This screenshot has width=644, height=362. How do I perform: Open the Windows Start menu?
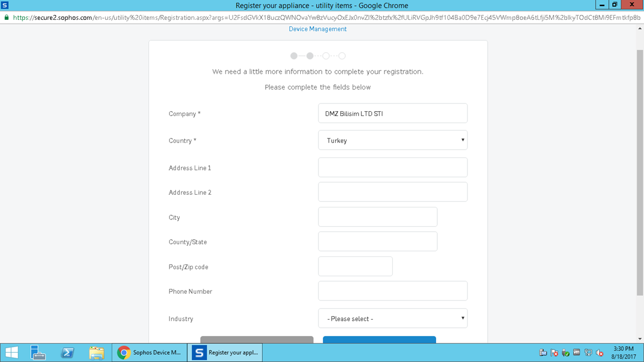click(12, 353)
